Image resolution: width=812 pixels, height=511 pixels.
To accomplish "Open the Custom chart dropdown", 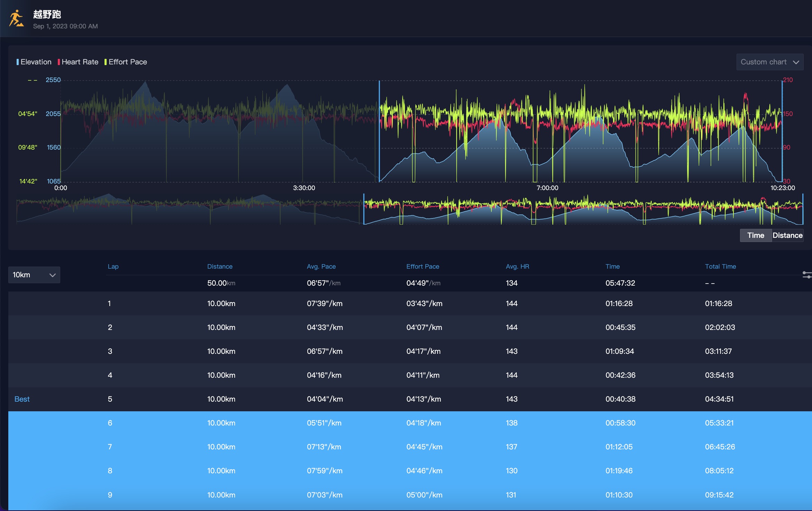I will pos(770,62).
